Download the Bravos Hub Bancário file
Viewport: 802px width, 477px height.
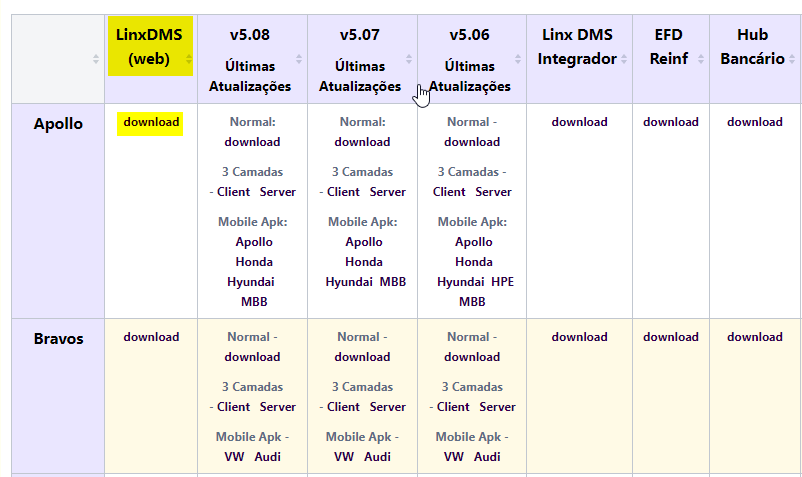click(755, 337)
